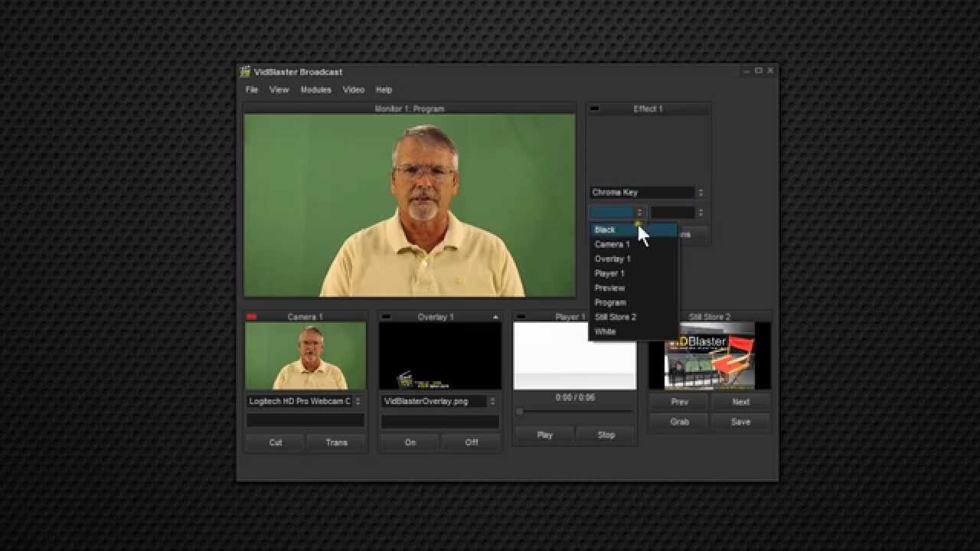The height and width of the screenshot is (551, 980).
Task: Select Black from the source list
Action: pyautogui.click(x=633, y=230)
